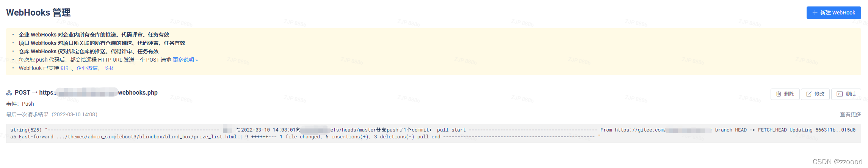Click the webhook icon beside POST
Screen dimensions: 868x168
(9, 93)
